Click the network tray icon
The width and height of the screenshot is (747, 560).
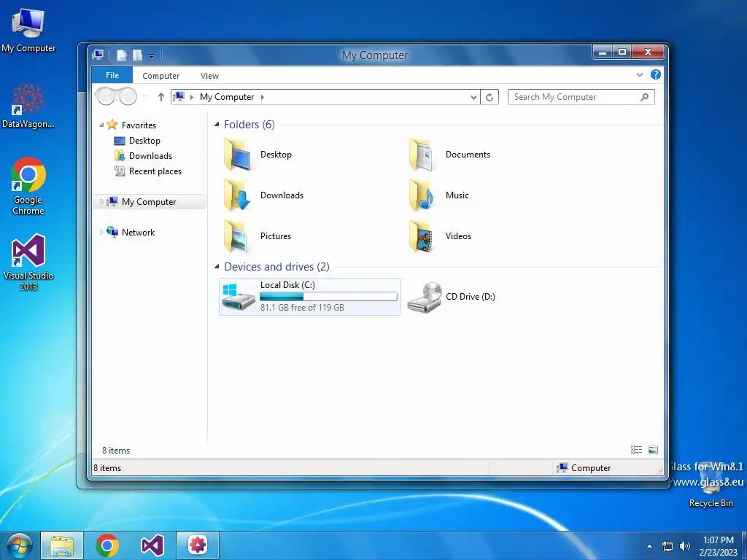(x=667, y=546)
